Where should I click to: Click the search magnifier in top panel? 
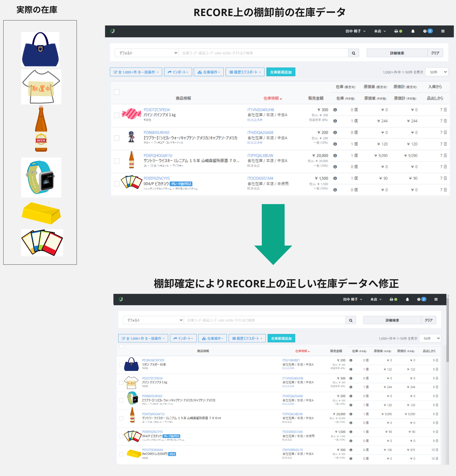(x=353, y=53)
